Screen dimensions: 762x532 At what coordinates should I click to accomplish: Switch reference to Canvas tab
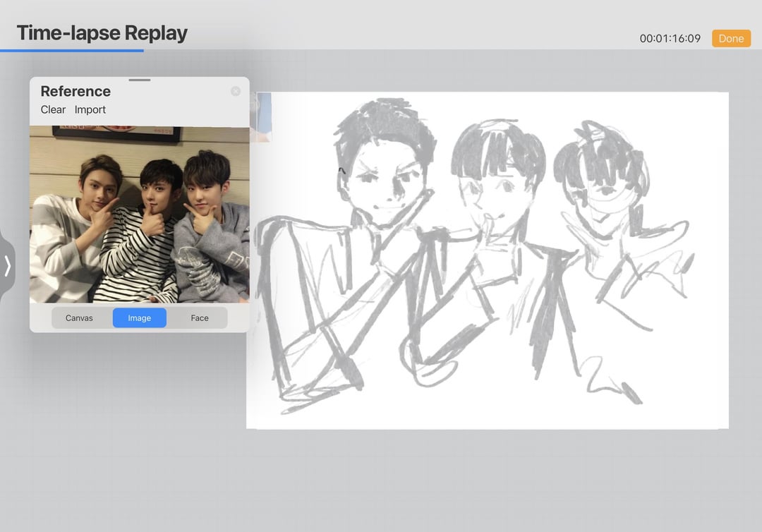click(79, 318)
